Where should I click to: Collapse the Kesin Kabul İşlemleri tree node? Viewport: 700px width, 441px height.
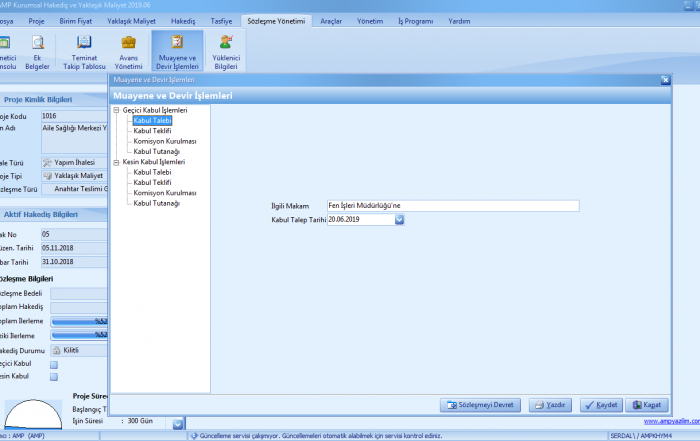coord(116,162)
